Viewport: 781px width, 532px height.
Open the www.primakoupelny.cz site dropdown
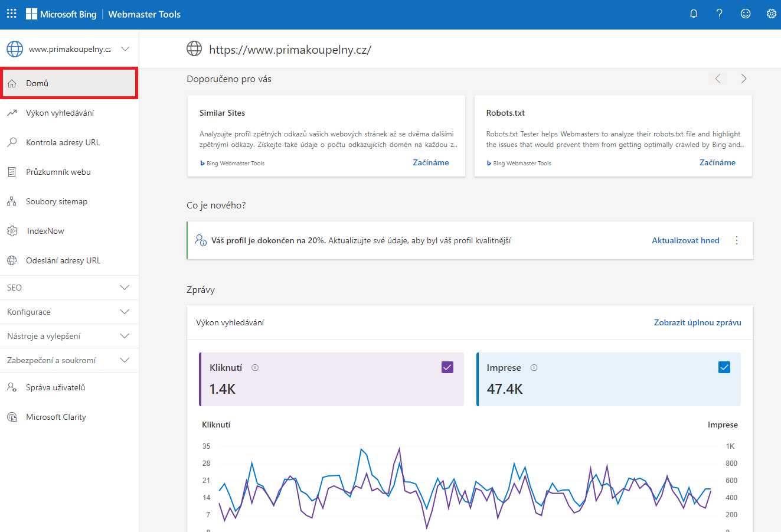pyautogui.click(x=69, y=49)
